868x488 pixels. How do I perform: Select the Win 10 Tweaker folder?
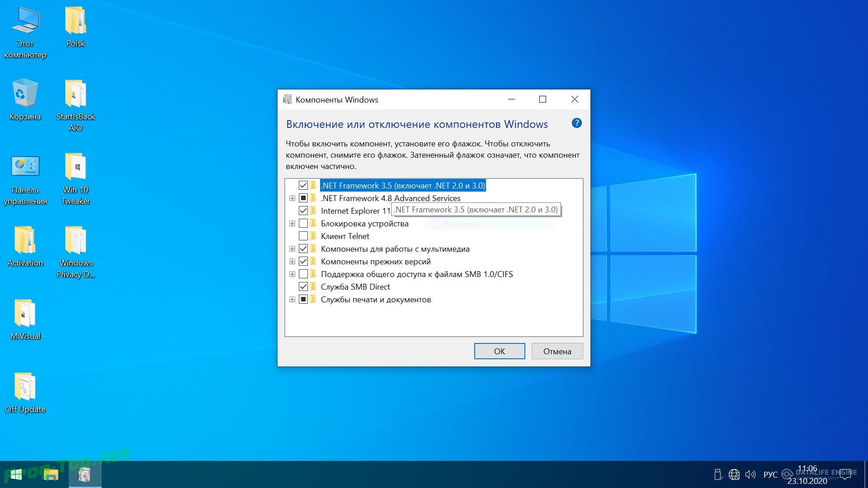(x=75, y=179)
